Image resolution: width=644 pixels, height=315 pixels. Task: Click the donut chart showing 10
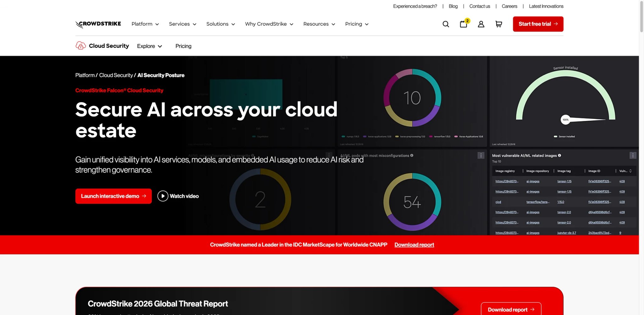(x=412, y=98)
